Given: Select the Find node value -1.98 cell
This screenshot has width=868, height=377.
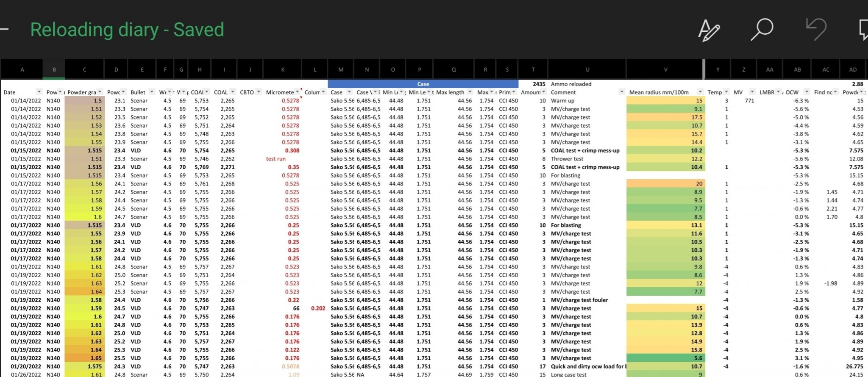Looking at the screenshot, I should 826,283.
